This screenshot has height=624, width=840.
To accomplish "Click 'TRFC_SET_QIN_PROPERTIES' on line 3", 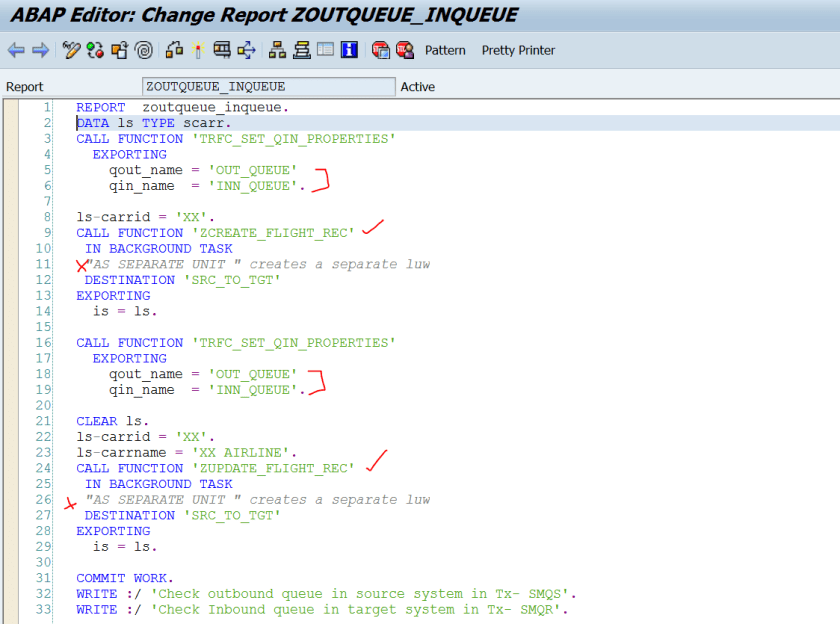I will click(294, 139).
